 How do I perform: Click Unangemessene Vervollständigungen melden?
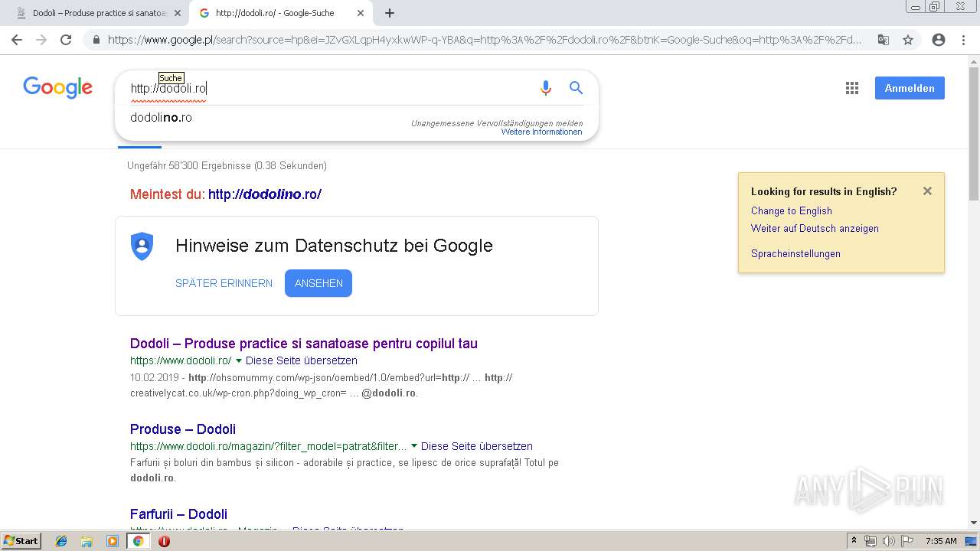[497, 123]
